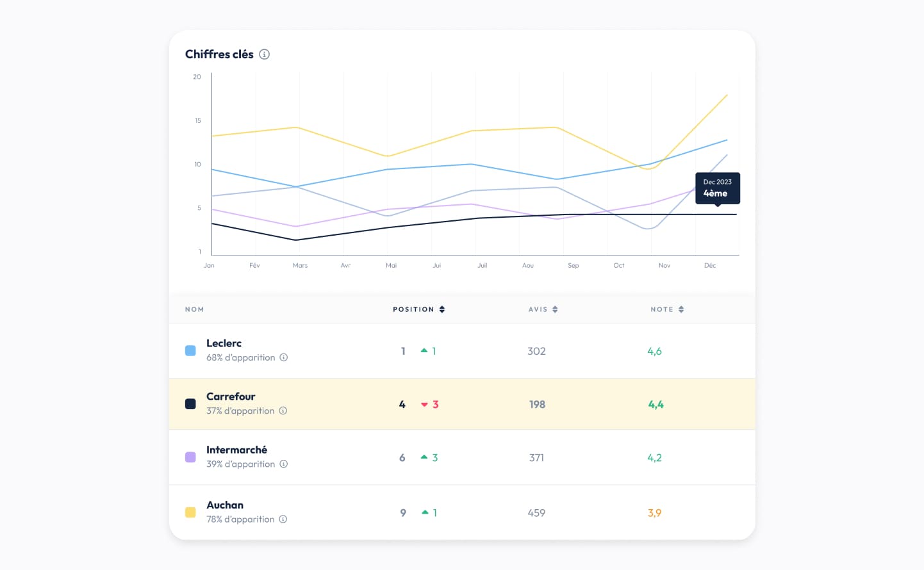The height and width of the screenshot is (570, 924).
Task: Open info icon next to Leclerc 68% d'apparition
Action: pyautogui.click(x=283, y=357)
